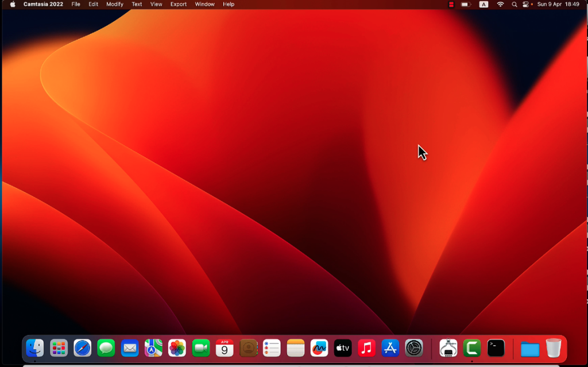
Task: Click the battery status icon
Action: (x=466, y=5)
